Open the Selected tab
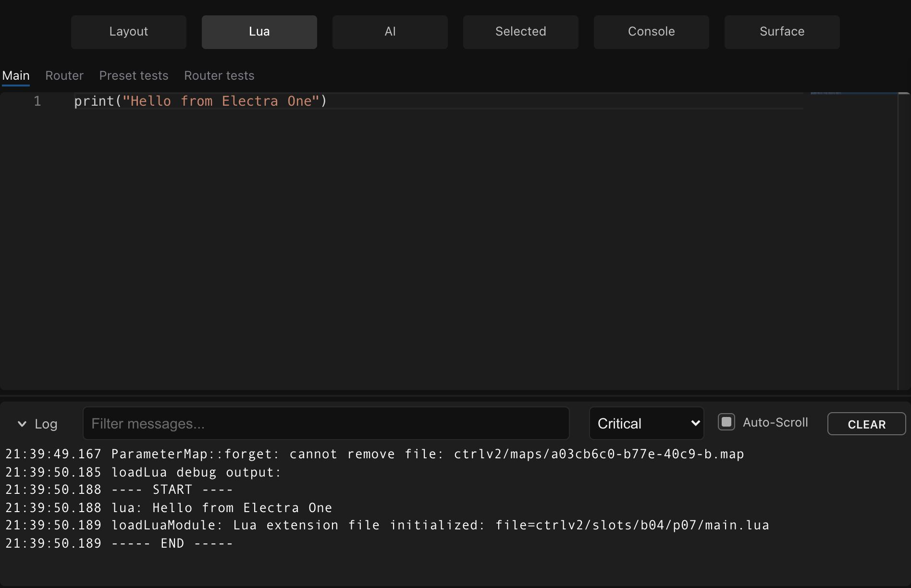Screen dimensions: 911x588 pos(521,32)
